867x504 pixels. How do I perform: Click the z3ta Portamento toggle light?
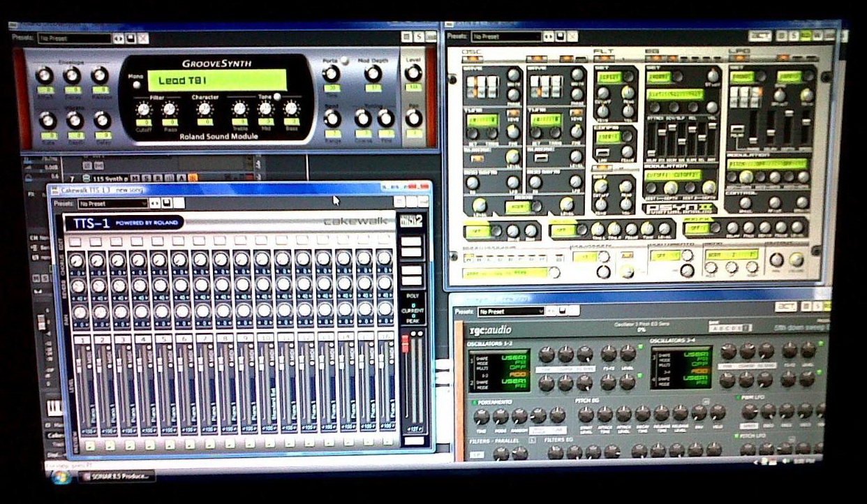click(x=474, y=403)
